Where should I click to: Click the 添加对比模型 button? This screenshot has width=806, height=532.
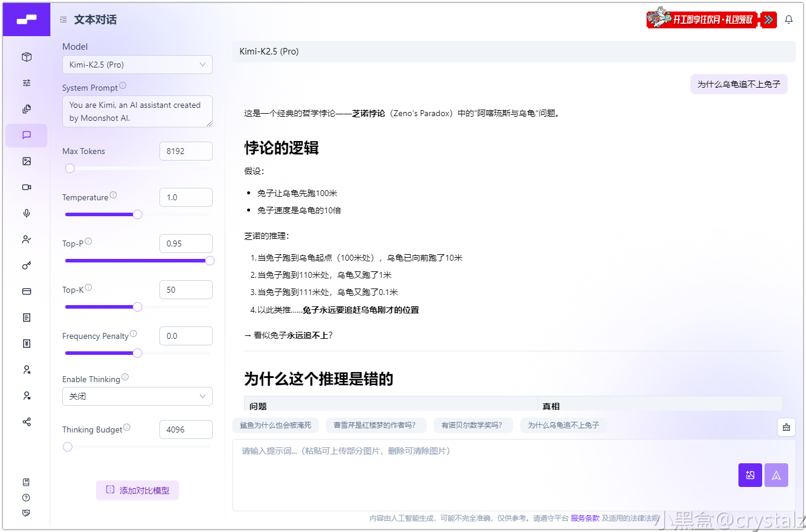click(x=137, y=490)
